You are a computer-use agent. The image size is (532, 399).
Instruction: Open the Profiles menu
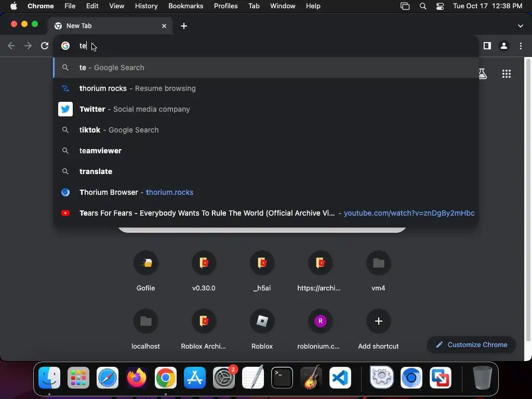[x=225, y=6]
